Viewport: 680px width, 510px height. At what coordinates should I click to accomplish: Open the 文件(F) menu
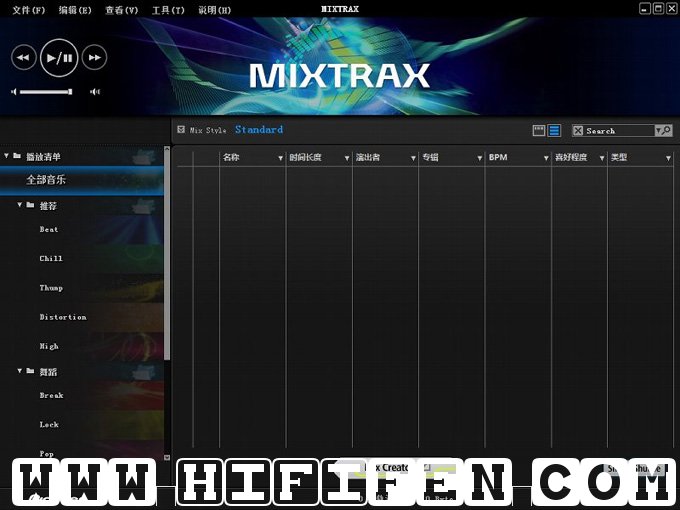click(x=29, y=10)
